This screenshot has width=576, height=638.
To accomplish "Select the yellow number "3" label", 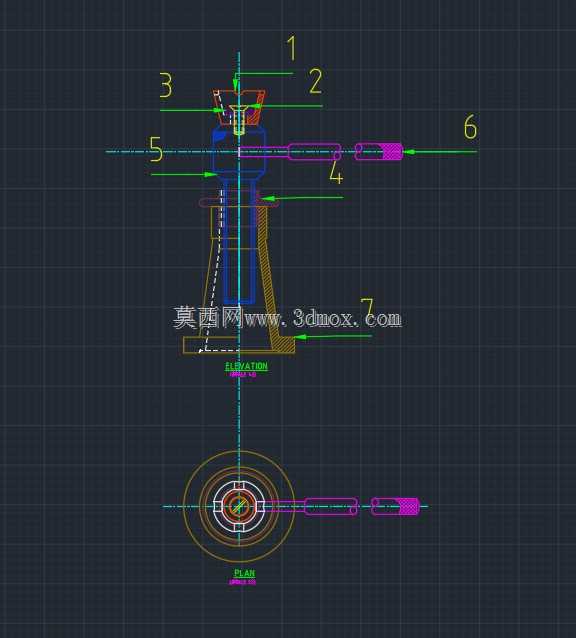I will coord(166,85).
